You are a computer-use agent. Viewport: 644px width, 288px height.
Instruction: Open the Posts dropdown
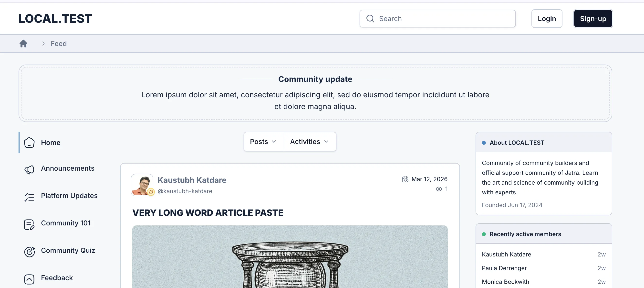tap(263, 142)
